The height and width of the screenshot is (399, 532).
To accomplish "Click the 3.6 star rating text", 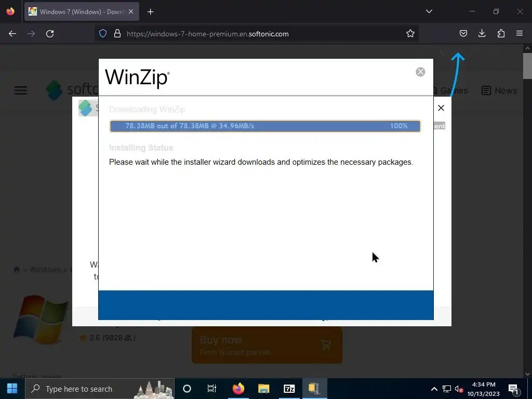I will coord(112,338).
